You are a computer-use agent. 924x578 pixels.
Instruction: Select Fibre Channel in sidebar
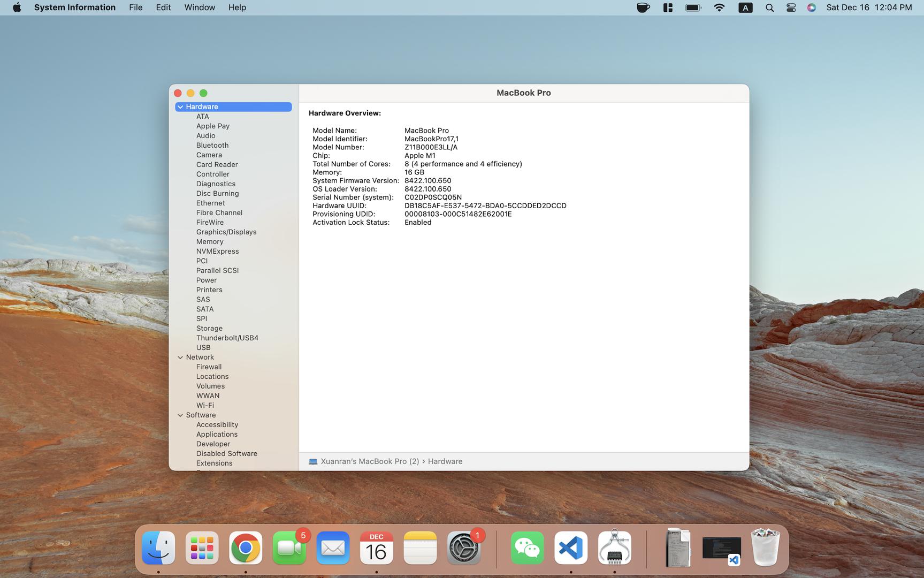(219, 213)
